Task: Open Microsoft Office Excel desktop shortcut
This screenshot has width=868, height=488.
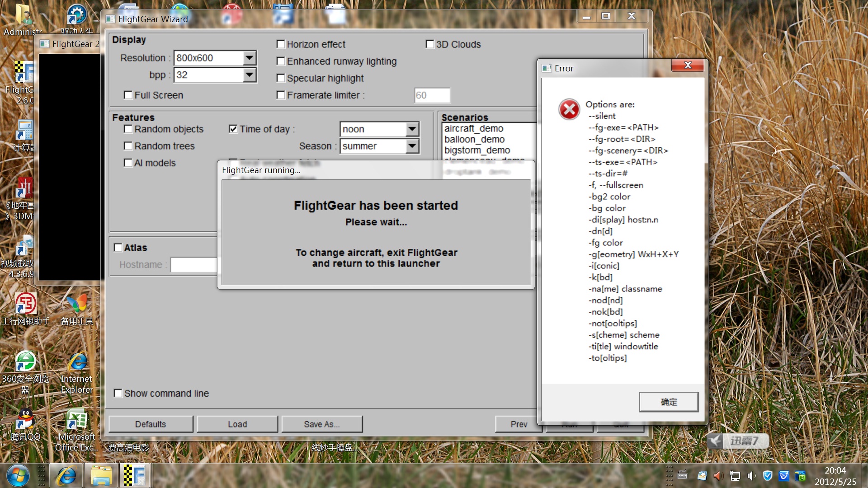Action: [77, 429]
